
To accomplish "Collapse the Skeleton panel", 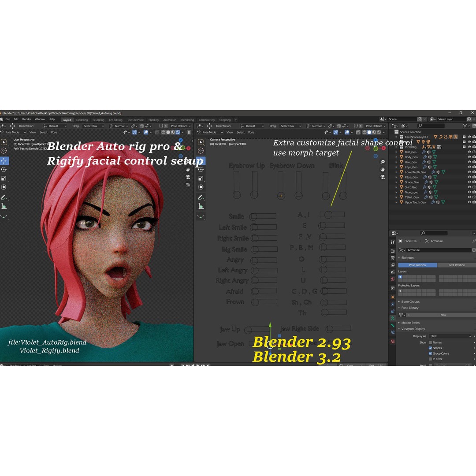I will [x=407, y=258].
